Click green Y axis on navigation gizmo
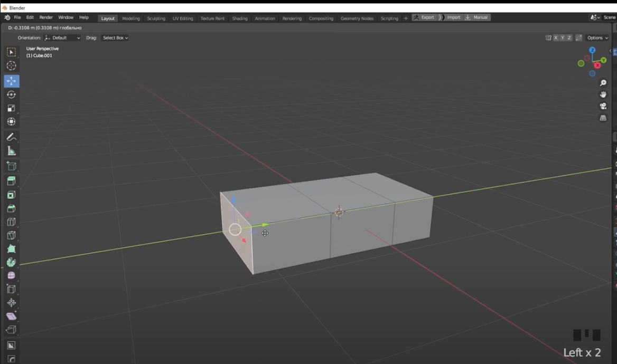This screenshot has width=617, height=364. [x=603, y=60]
